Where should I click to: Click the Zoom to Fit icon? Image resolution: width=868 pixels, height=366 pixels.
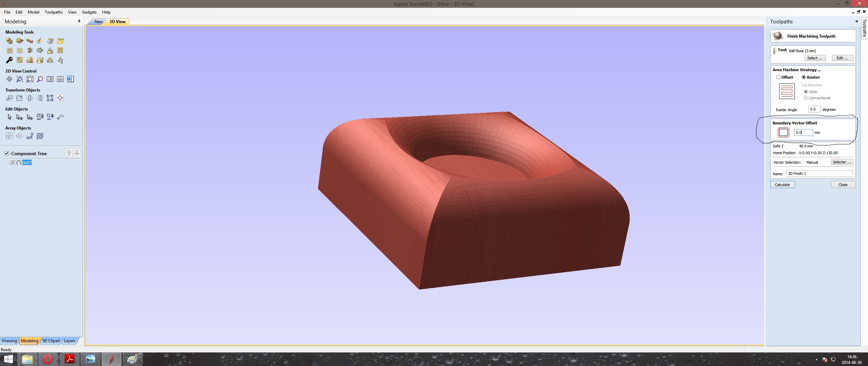point(29,79)
